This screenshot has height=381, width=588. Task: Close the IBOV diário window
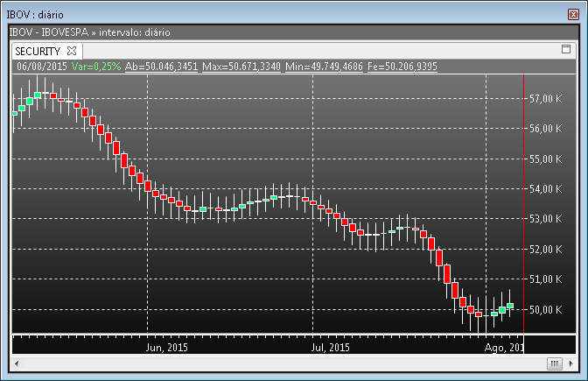click(x=573, y=14)
